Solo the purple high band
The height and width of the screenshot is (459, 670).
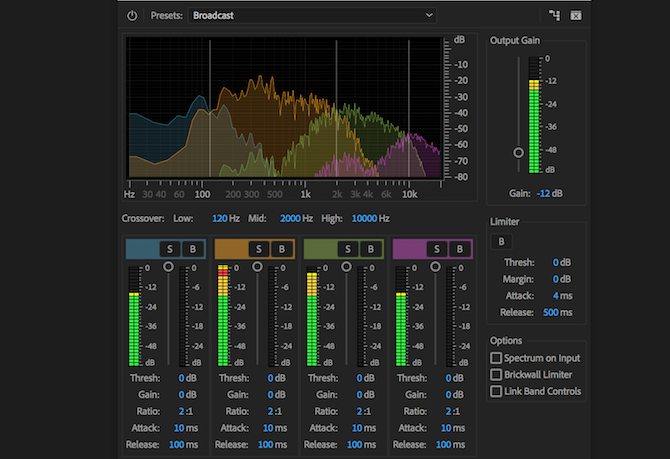coord(437,249)
